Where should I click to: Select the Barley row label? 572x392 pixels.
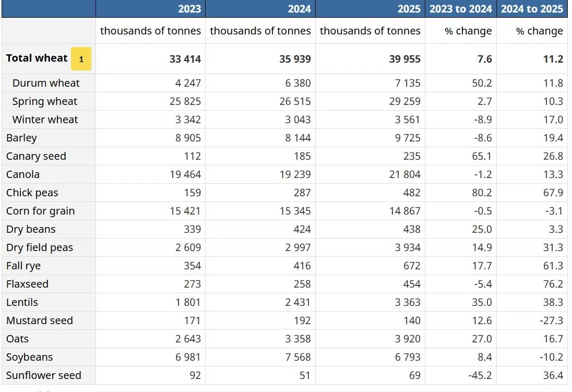pyautogui.click(x=21, y=138)
